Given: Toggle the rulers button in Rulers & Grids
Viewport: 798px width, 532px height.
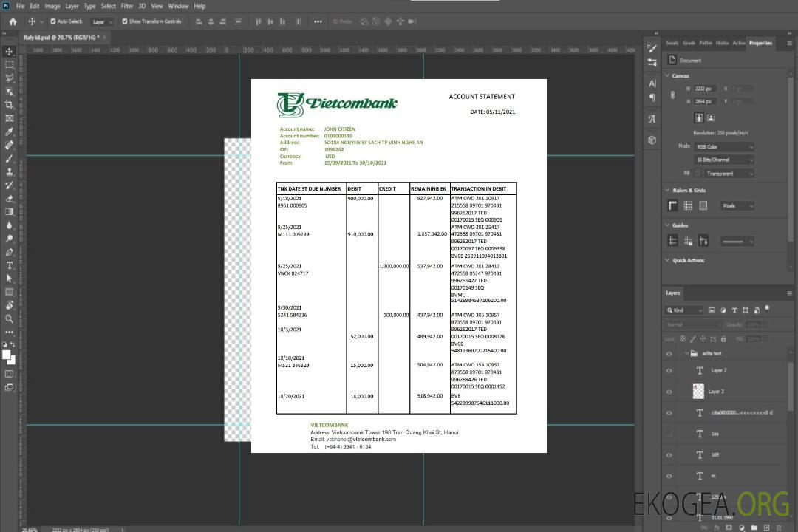Looking at the screenshot, I should (672, 205).
